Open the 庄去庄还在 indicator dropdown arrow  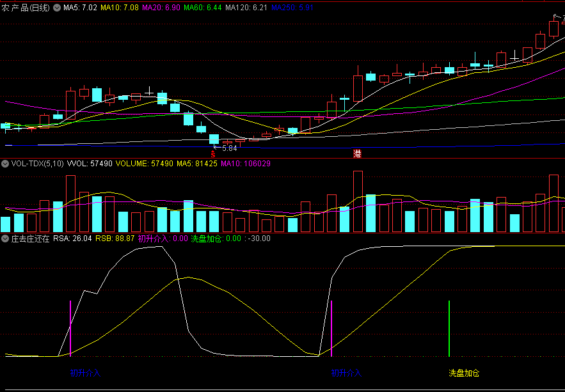[x=5, y=239]
